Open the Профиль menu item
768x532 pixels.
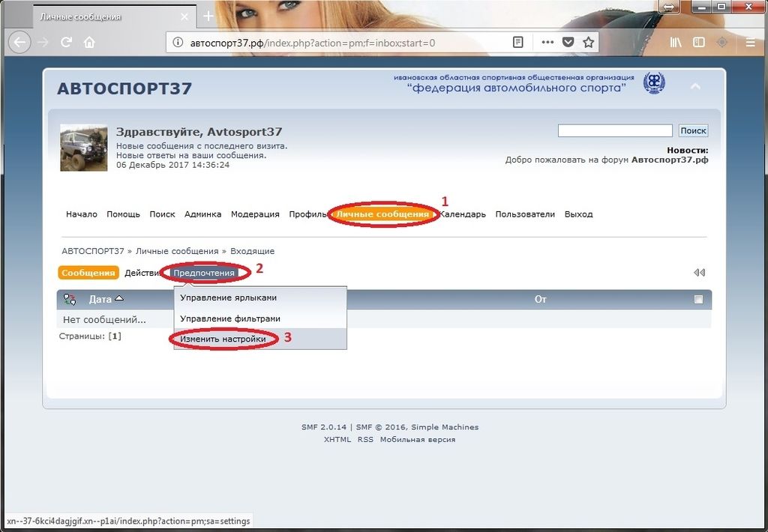click(x=307, y=214)
